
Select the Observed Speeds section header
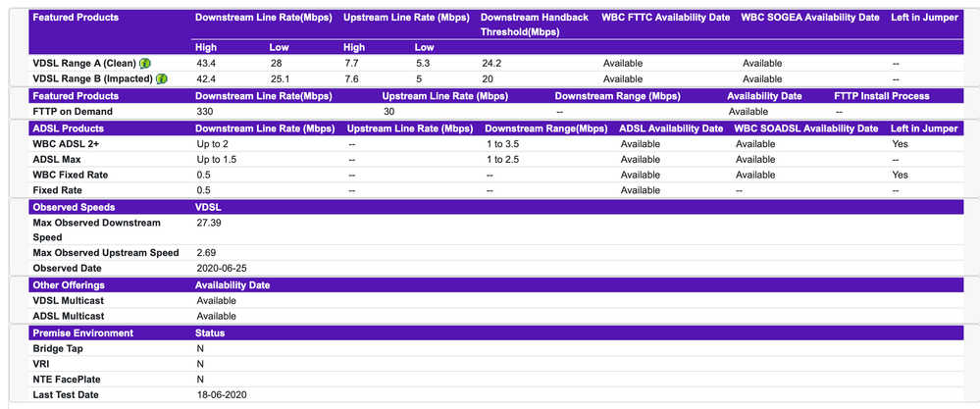[74, 208]
